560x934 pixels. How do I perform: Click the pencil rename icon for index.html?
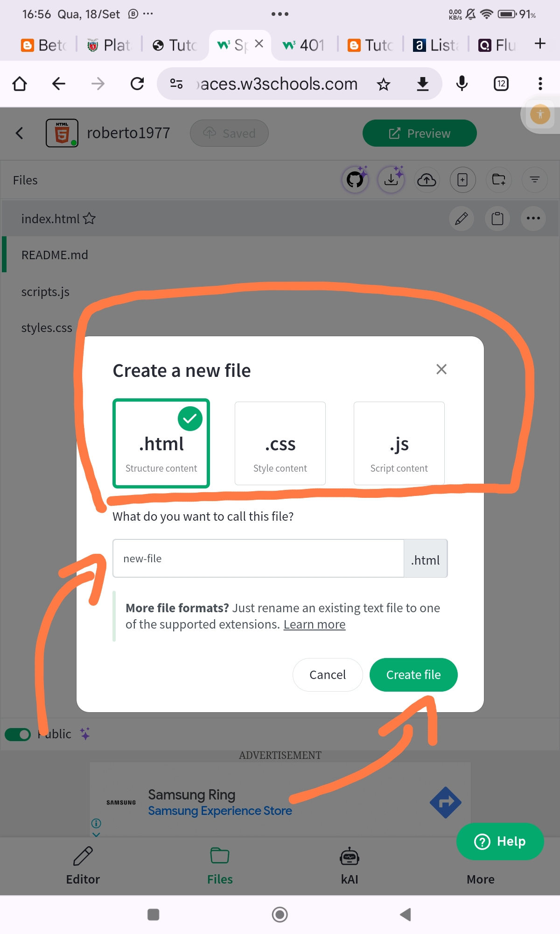(461, 219)
